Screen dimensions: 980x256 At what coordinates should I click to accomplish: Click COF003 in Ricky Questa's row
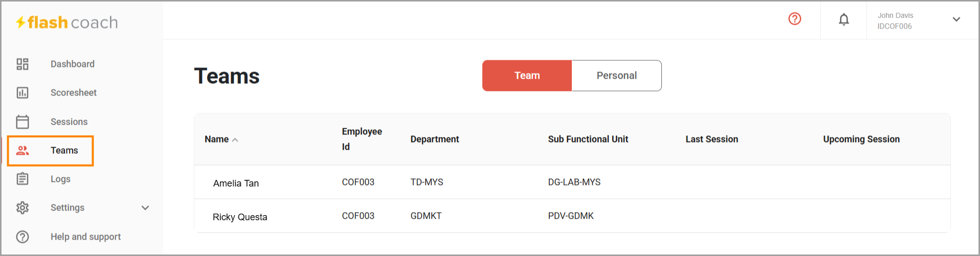358,216
